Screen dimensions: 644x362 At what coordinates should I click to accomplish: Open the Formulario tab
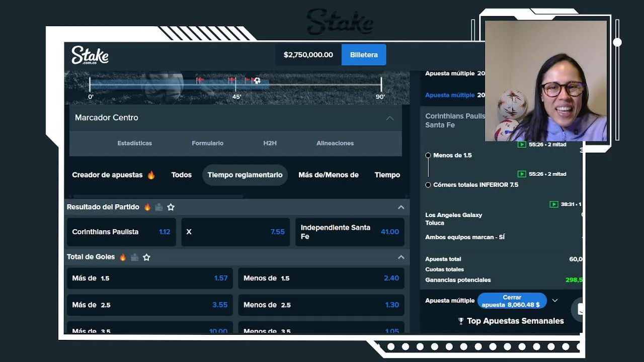pos(207,143)
